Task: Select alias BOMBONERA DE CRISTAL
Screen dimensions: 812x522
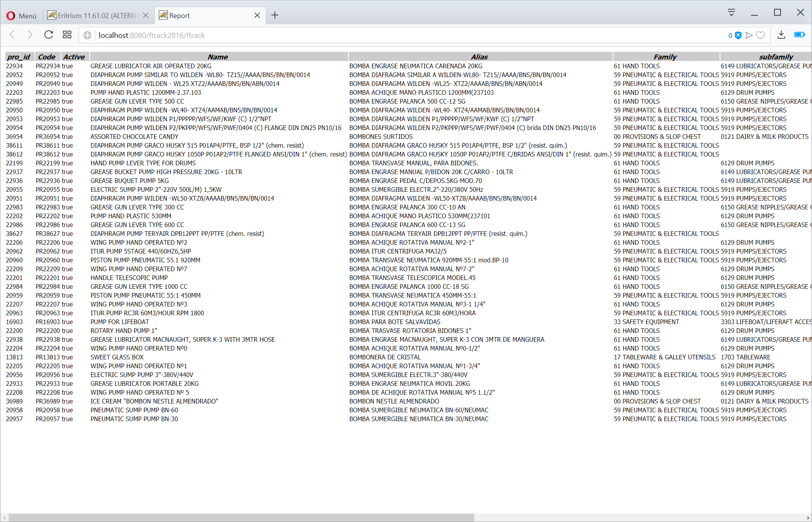Action: pos(385,357)
